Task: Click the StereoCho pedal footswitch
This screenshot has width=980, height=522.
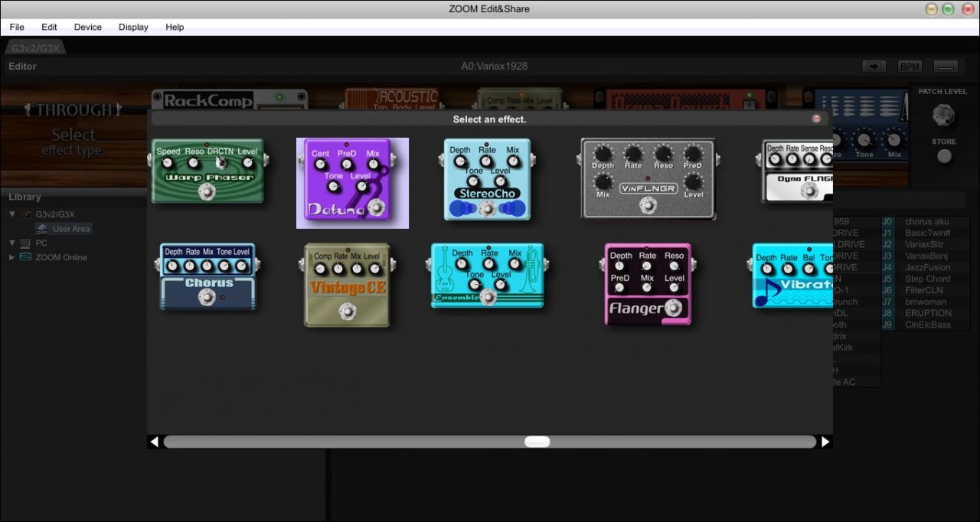Action: (486, 210)
